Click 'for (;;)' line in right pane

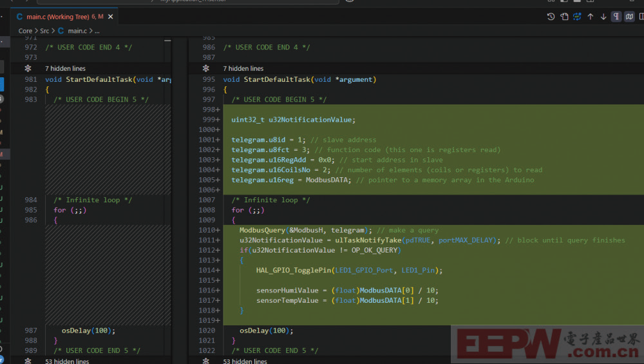pyautogui.click(x=248, y=210)
